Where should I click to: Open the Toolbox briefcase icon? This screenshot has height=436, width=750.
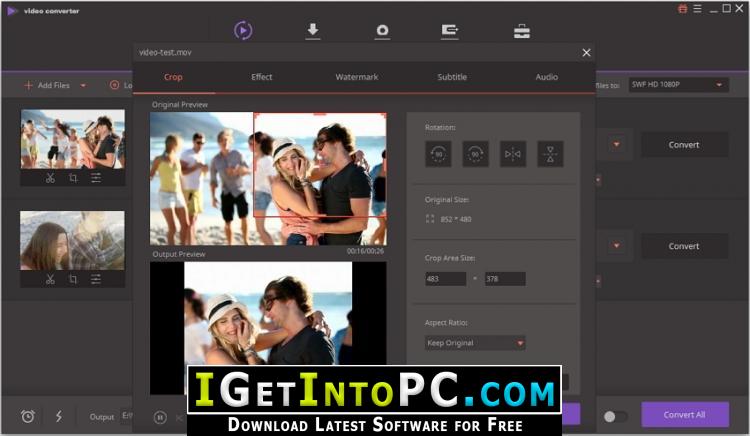pyautogui.click(x=522, y=31)
